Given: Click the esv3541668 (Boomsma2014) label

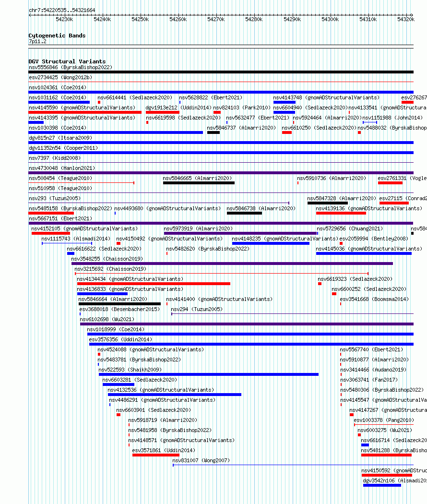Looking at the screenshot, I should (374, 299).
